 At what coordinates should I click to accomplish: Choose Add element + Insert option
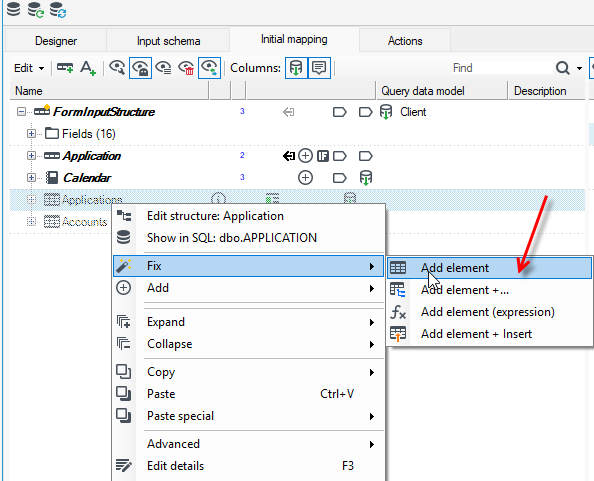point(489,334)
